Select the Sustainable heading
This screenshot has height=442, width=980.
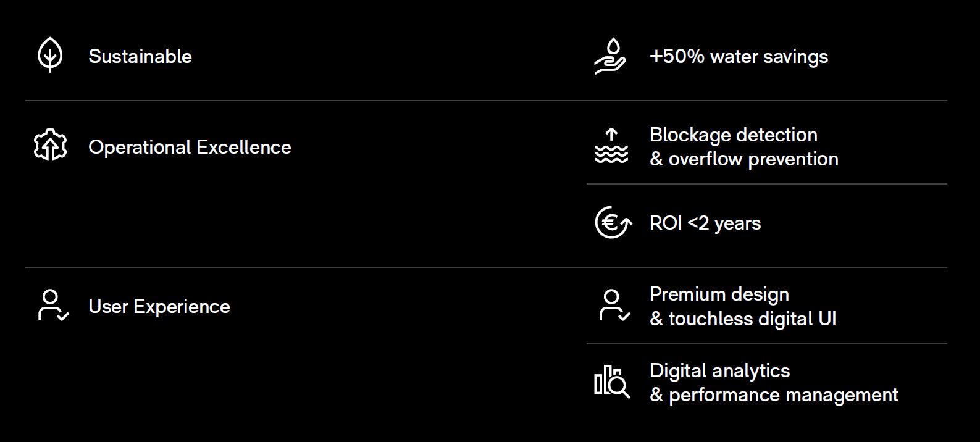(140, 57)
